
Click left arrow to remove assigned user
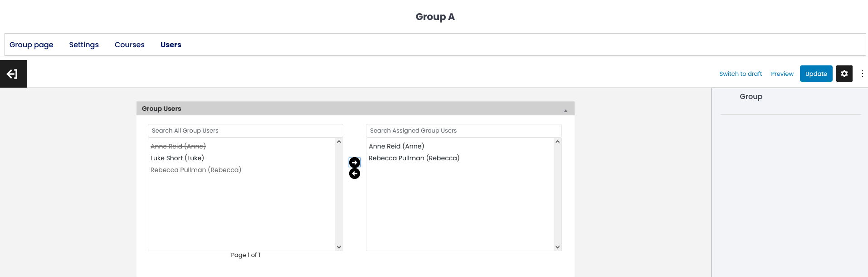[355, 173]
